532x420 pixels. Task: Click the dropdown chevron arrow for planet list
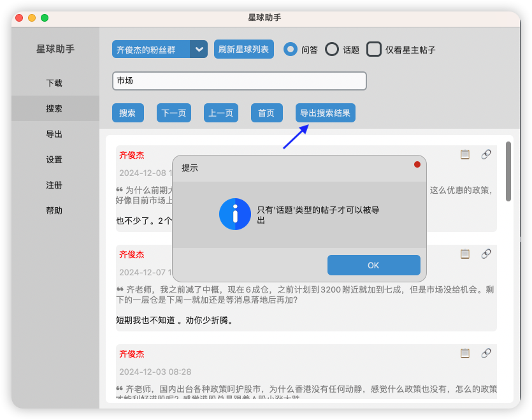pos(199,49)
